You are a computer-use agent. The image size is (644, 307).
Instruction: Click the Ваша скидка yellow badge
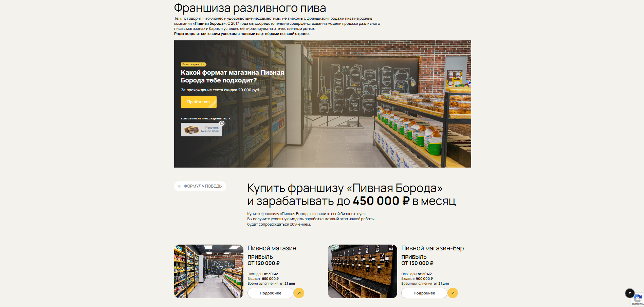click(x=194, y=64)
